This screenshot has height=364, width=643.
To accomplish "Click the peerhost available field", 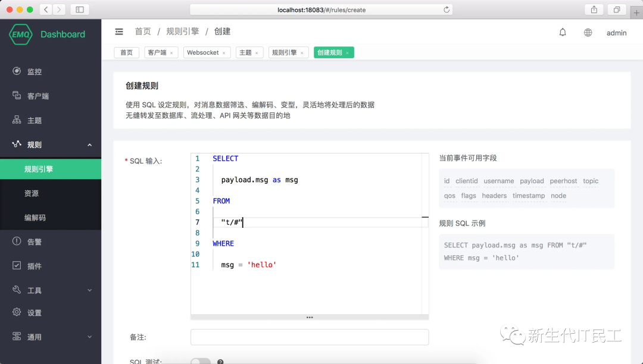I will pyautogui.click(x=563, y=181).
